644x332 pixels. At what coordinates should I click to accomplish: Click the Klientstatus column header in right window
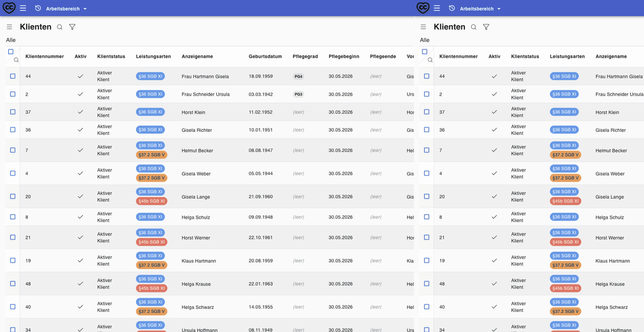pos(525,56)
